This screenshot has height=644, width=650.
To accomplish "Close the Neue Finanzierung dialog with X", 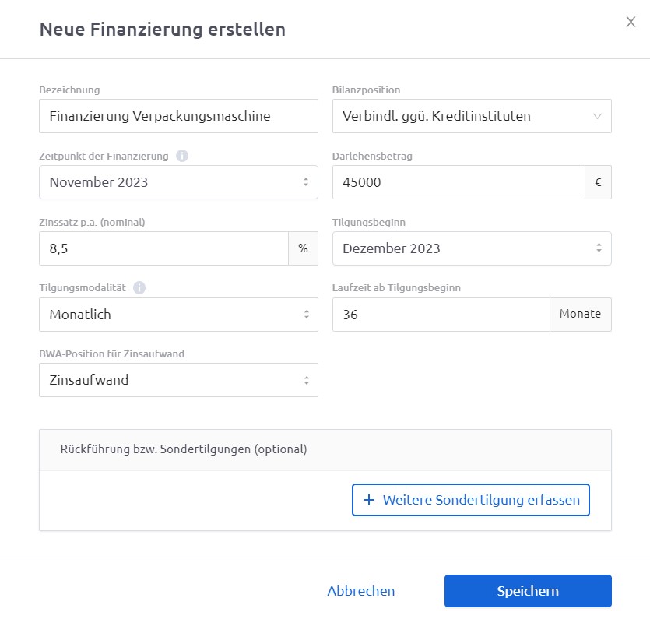I will click(631, 22).
